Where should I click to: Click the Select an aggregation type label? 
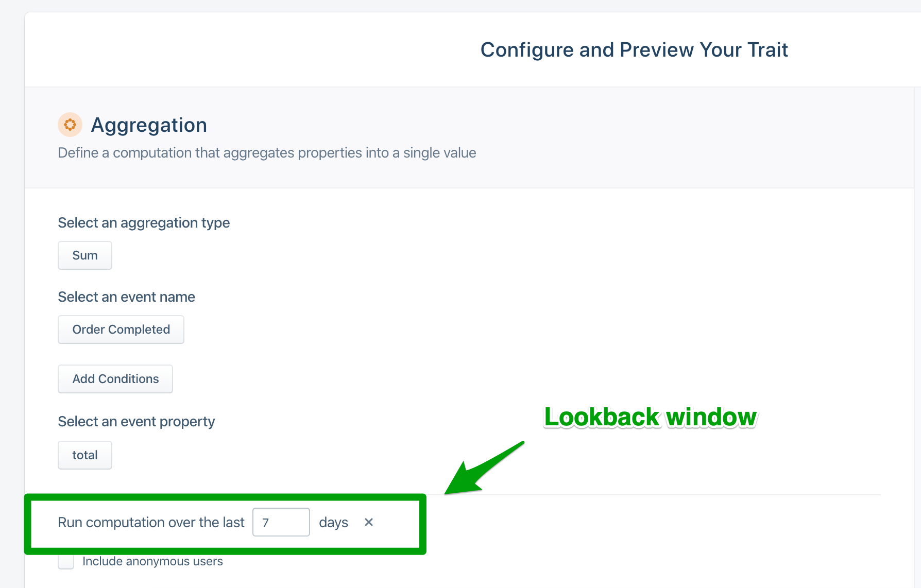click(x=144, y=222)
